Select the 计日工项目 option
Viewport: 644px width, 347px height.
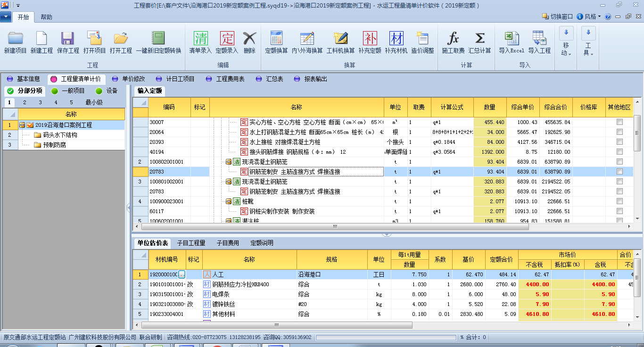tap(175, 79)
